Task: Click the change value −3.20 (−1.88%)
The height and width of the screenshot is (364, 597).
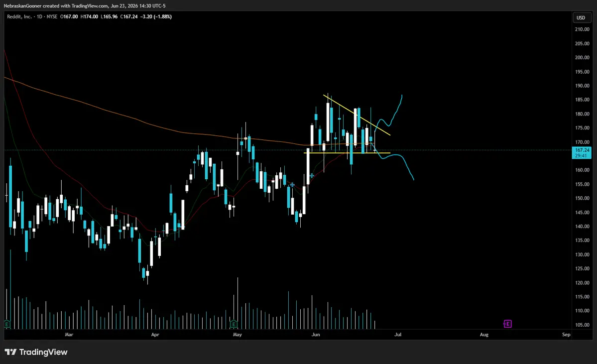Action: tap(156, 17)
